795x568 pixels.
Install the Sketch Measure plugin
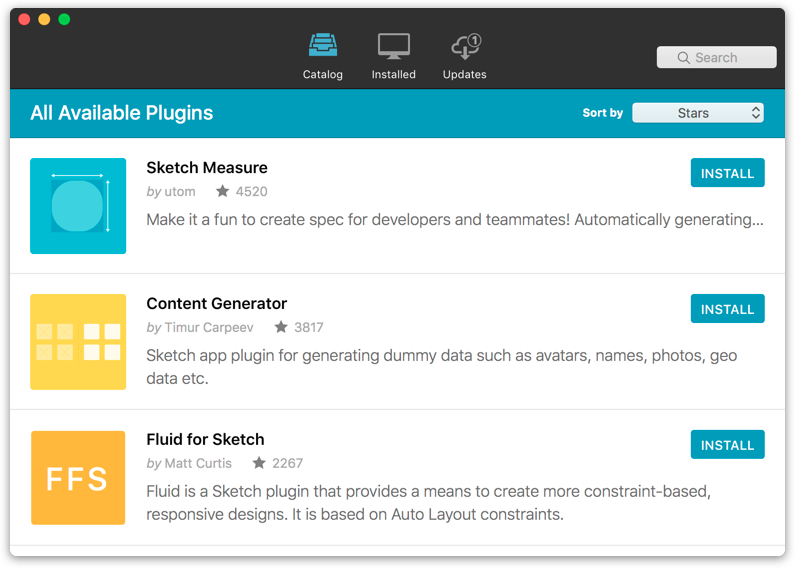tap(727, 173)
